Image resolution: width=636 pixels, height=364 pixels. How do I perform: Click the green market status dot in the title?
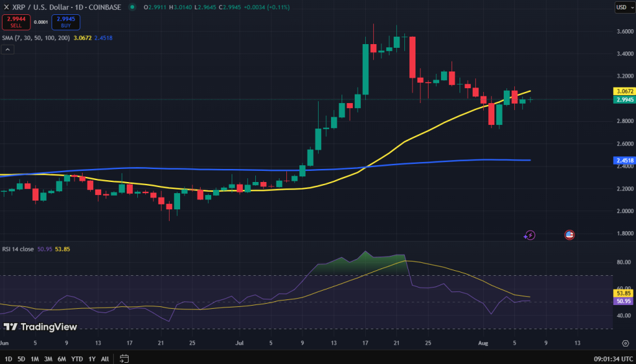(132, 7)
